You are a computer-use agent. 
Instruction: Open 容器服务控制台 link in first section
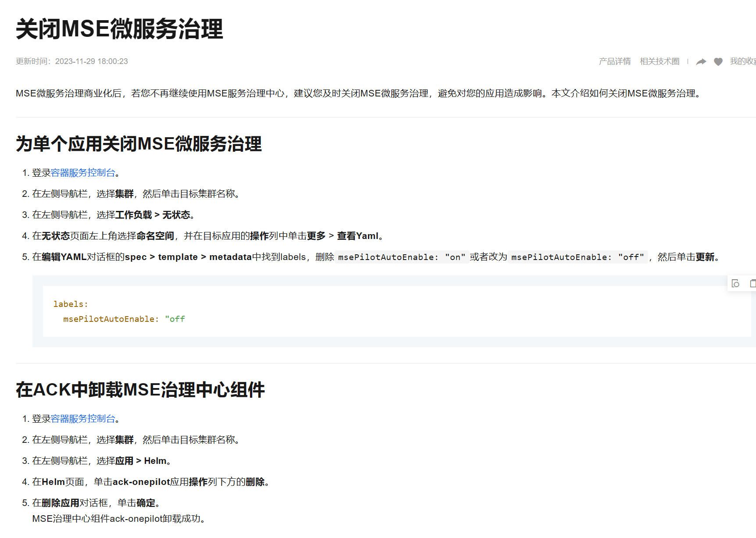(83, 173)
